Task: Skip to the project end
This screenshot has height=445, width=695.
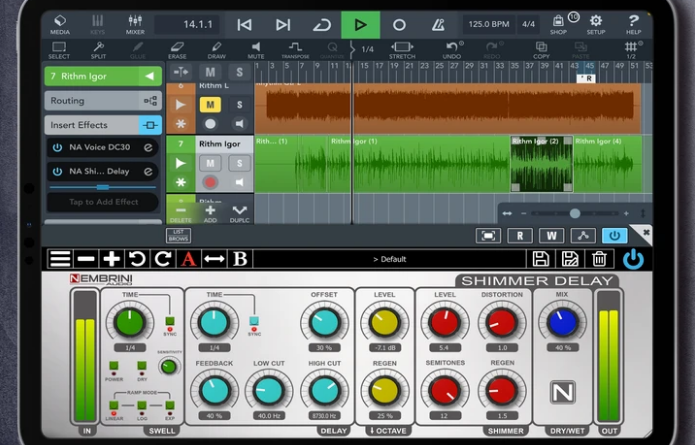Action: pos(283,25)
